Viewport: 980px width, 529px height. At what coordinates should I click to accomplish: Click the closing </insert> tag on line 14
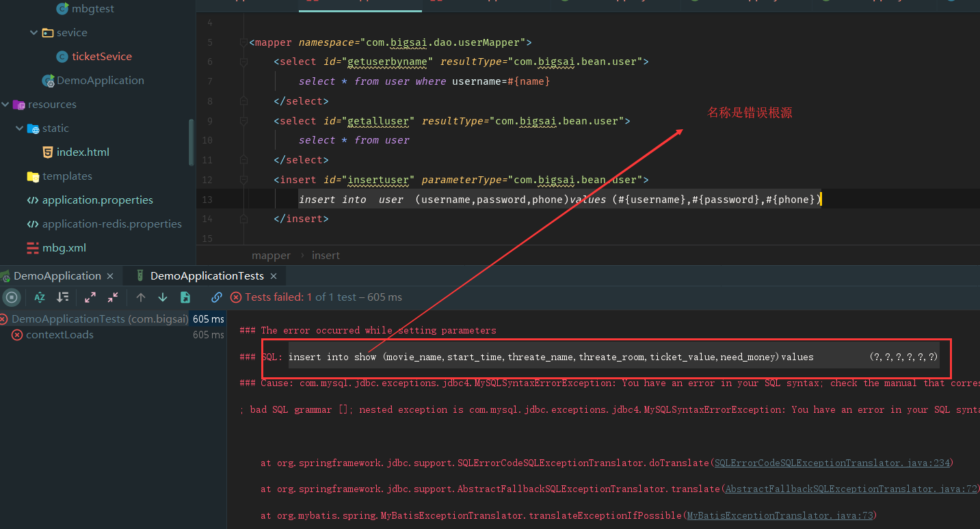[x=301, y=219]
